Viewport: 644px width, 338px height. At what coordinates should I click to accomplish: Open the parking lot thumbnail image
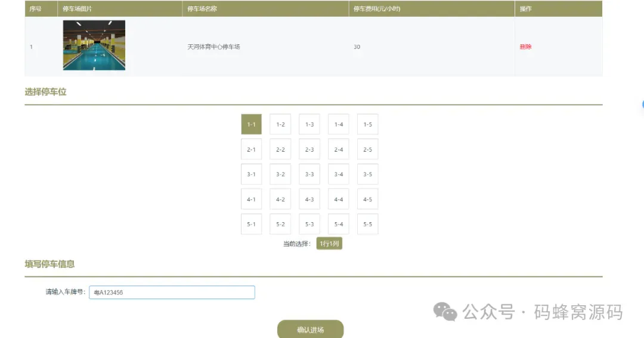[x=94, y=45]
